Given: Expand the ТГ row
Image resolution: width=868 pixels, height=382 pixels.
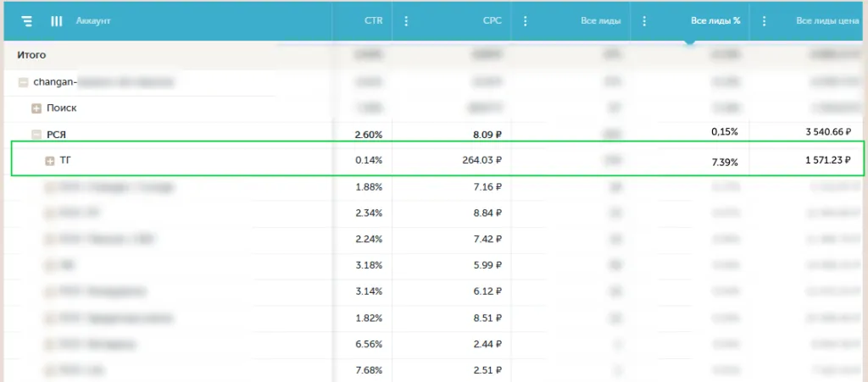Looking at the screenshot, I should pos(50,160).
